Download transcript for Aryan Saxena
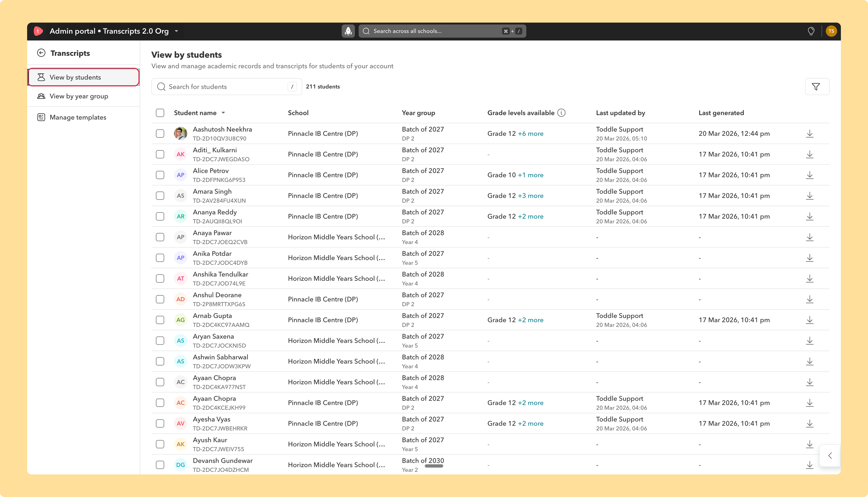 click(810, 341)
